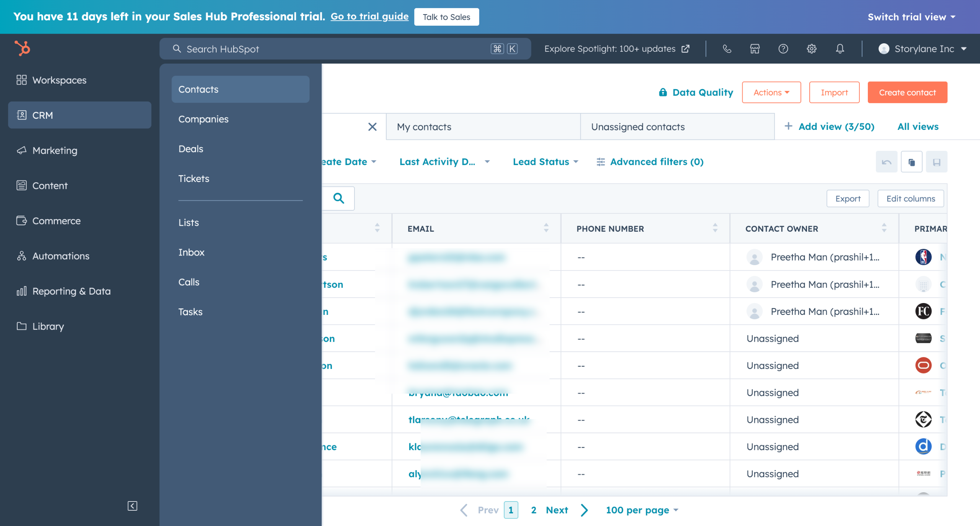Open the Notifications bell

840,49
